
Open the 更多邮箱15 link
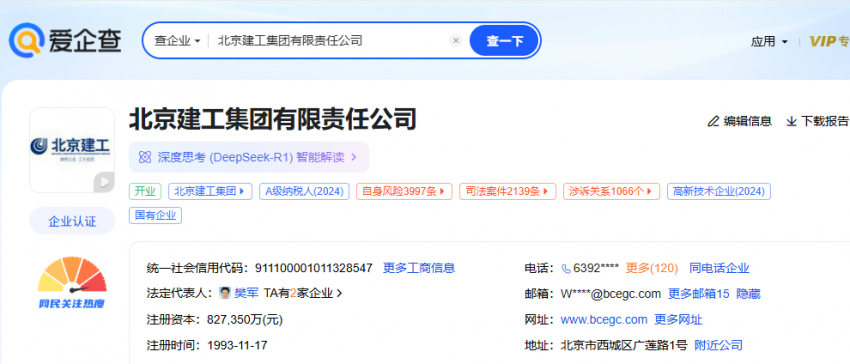click(x=699, y=294)
